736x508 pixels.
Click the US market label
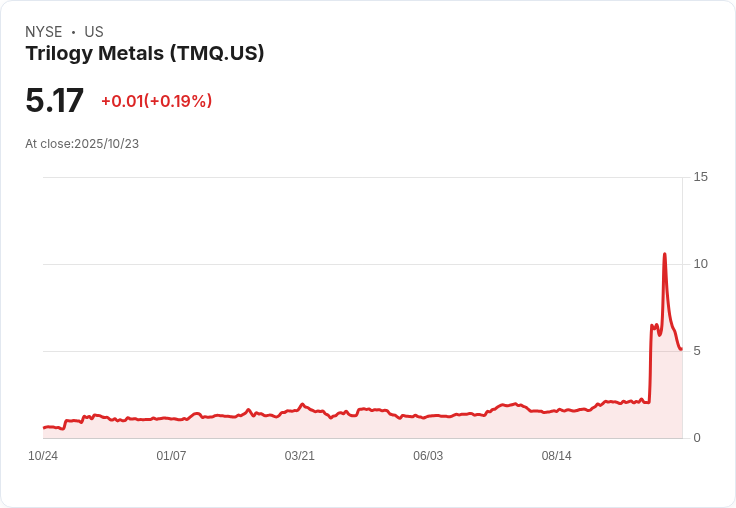click(x=94, y=31)
